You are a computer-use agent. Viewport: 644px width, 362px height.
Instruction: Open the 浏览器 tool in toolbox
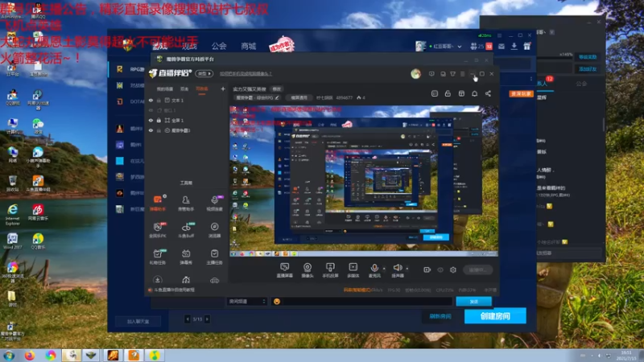[214, 230]
